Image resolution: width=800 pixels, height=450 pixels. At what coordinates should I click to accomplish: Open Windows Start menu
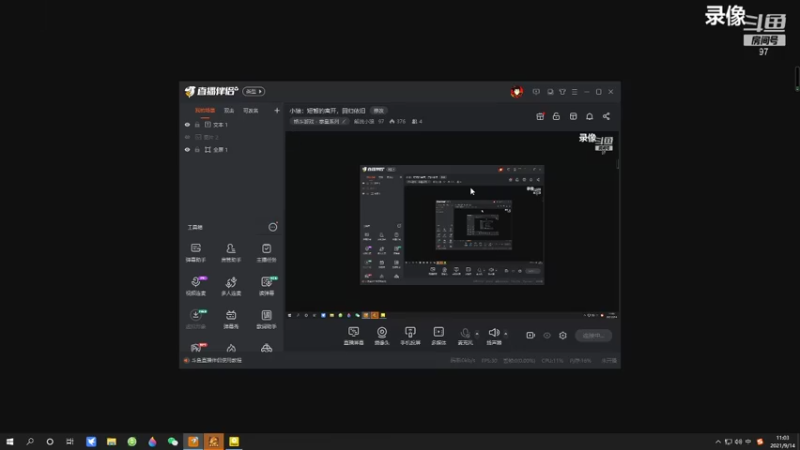tap(10, 442)
